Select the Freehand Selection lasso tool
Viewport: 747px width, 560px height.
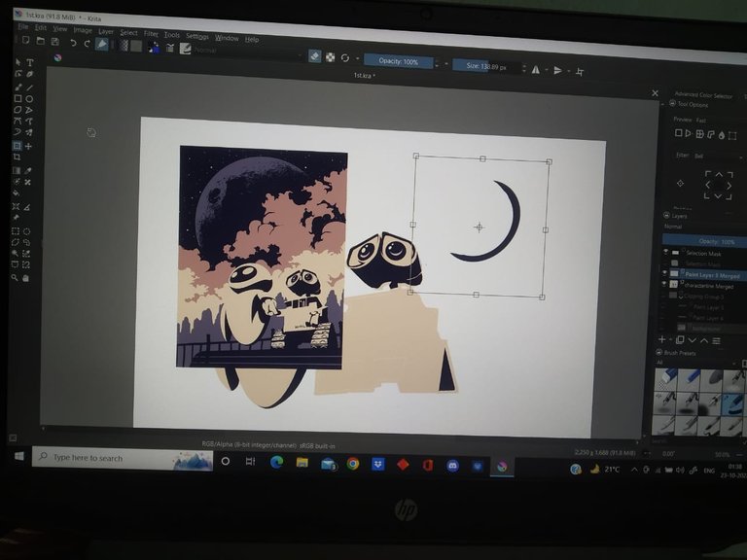(x=26, y=242)
